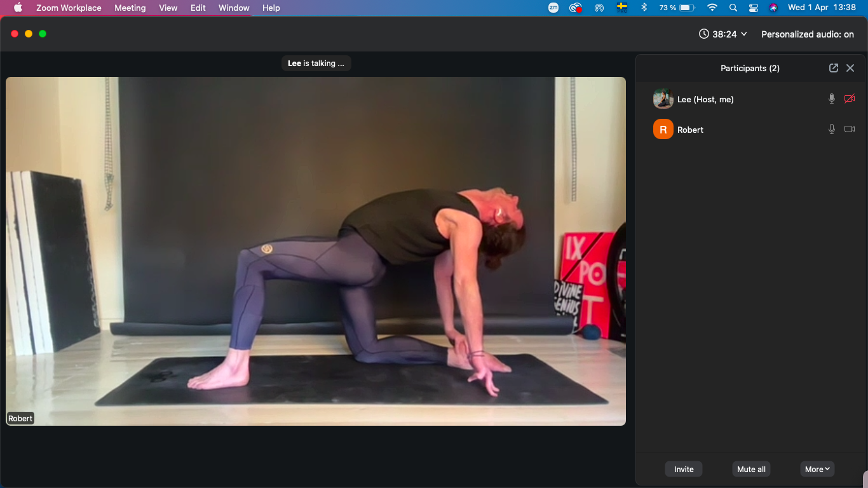Click the Robert name label on the video
This screenshot has width=868, height=488.
pos(20,419)
